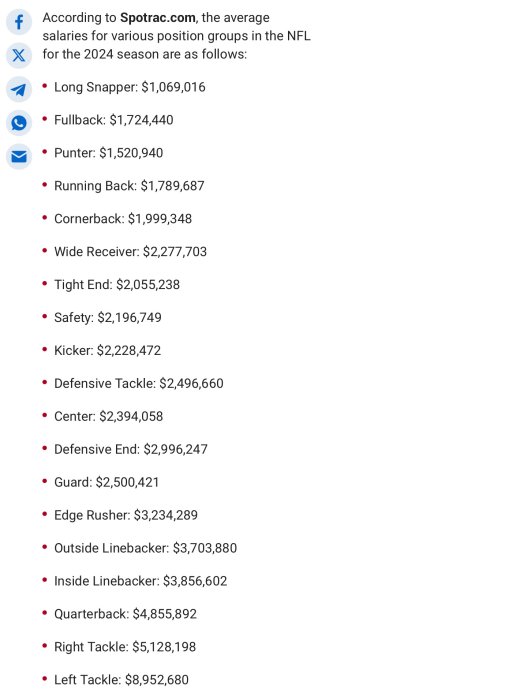Click the Defensive End salary entry

[131, 450]
